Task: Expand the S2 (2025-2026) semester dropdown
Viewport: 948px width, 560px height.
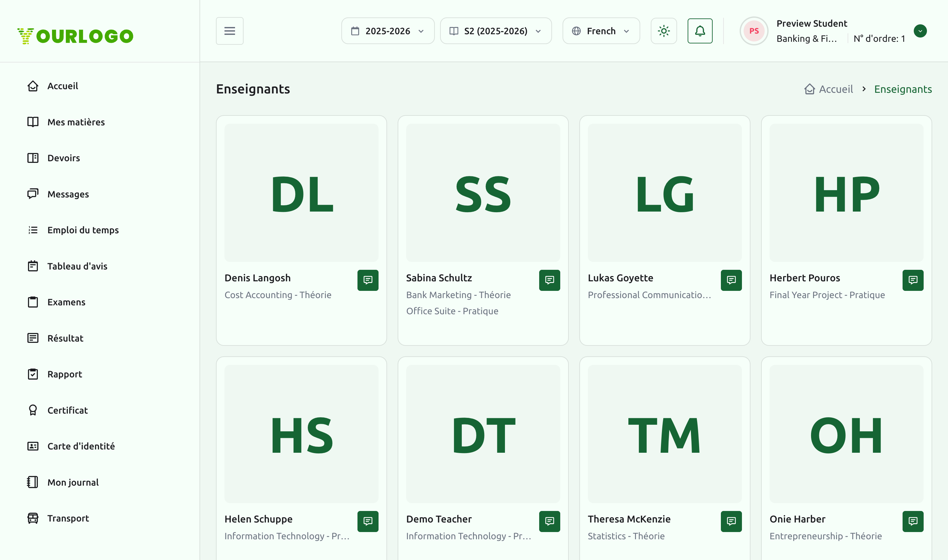Action: [x=496, y=31]
